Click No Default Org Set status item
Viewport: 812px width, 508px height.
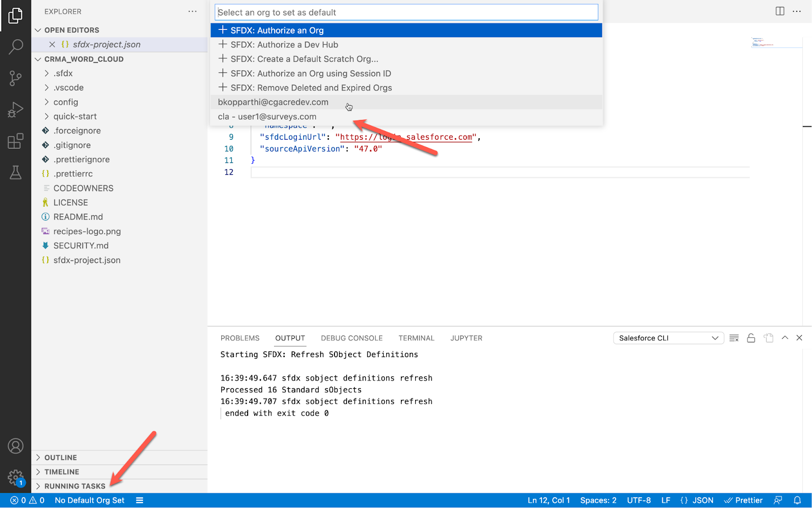[x=89, y=500]
